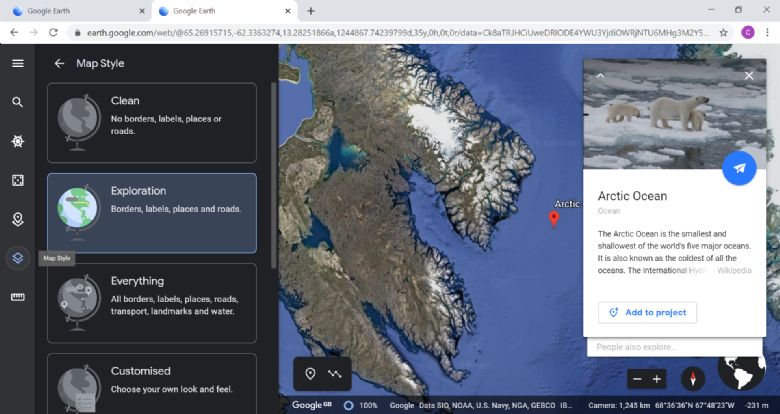View site information padlock icon
Screen dimensions: 780x414
click(x=77, y=33)
